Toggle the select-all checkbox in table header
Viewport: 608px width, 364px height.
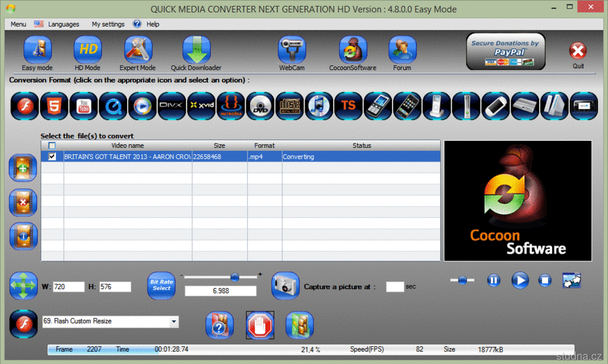click(x=52, y=145)
